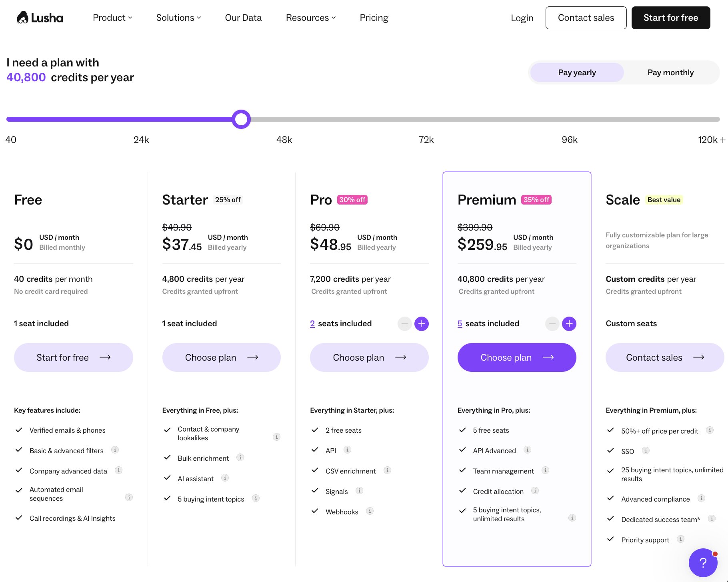Image resolution: width=728 pixels, height=582 pixels.
Task: Click info icon next to Company advanced data
Action: pyautogui.click(x=118, y=470)
